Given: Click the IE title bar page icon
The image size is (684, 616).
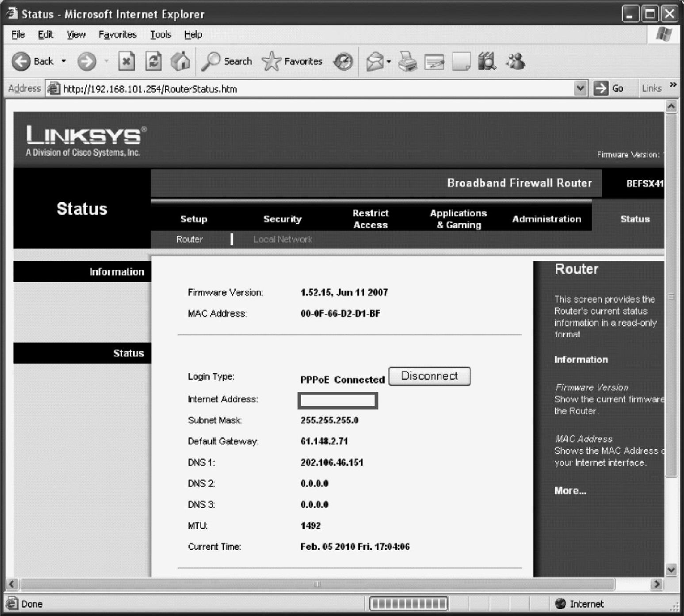Looking at the screenshot, I should [x=11, y=13].
